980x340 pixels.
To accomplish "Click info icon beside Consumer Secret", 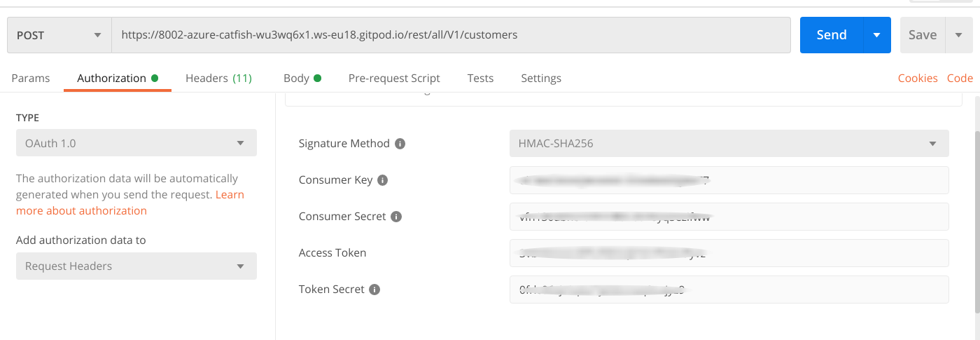I will click(396, 217).
